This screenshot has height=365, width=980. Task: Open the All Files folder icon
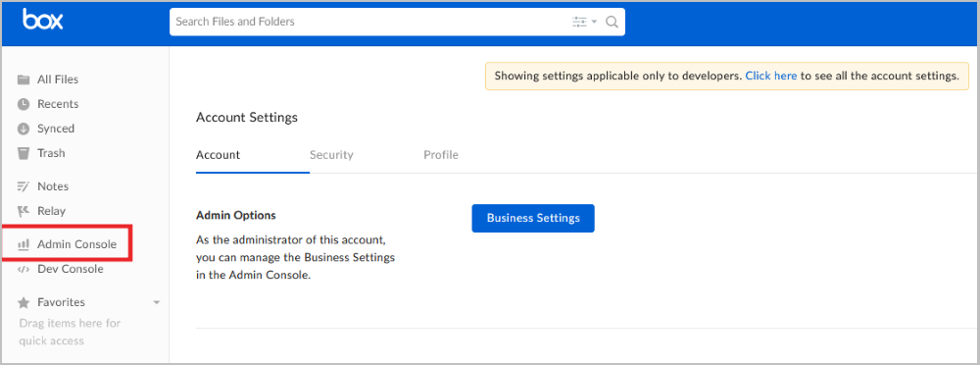tap(24, 79)
